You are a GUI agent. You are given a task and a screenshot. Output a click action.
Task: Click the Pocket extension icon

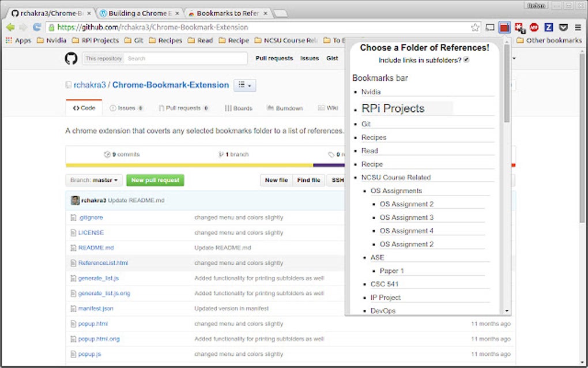click(x=563, y=27)
